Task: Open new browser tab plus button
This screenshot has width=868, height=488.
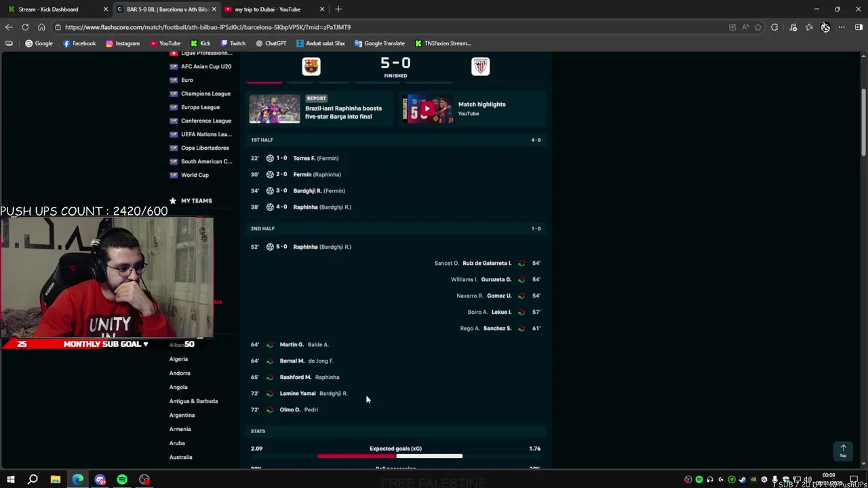Action: tap(338, 9)
